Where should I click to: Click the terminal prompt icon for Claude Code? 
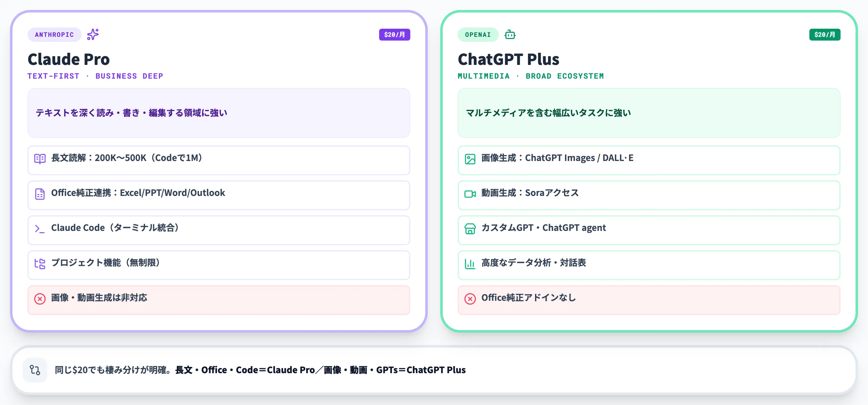pyautogui.click(x=40, y=229)
